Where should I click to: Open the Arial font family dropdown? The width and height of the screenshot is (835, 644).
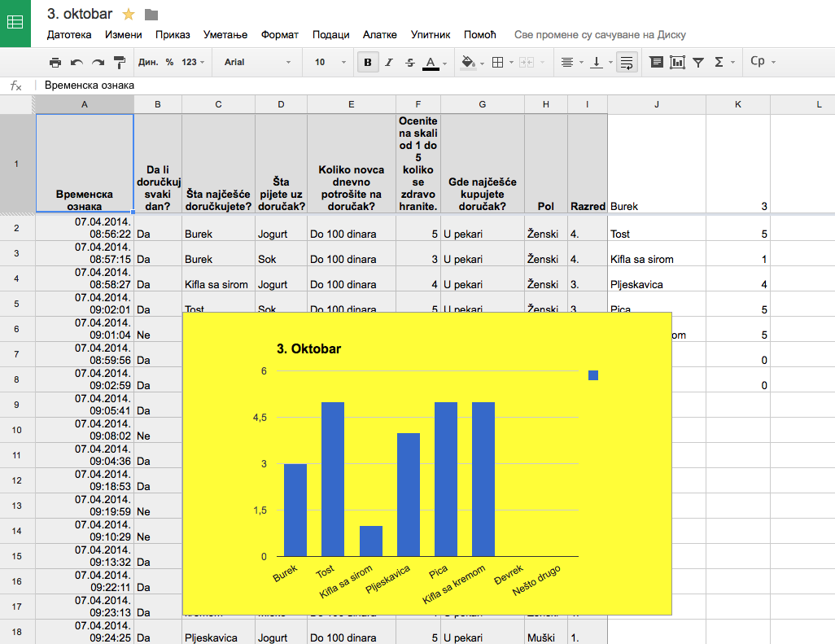click(x=258, y=63)
